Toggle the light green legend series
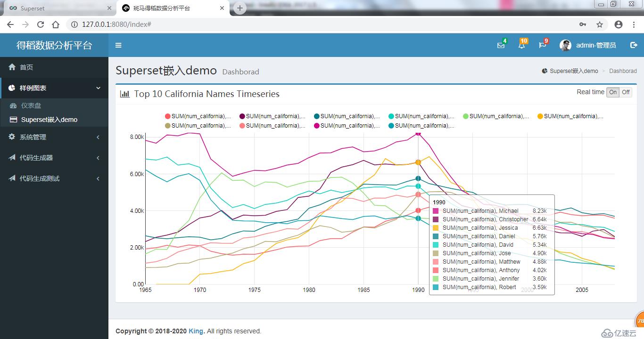The image size is (644, 339). pyautogui.click(x=496, y=116)
